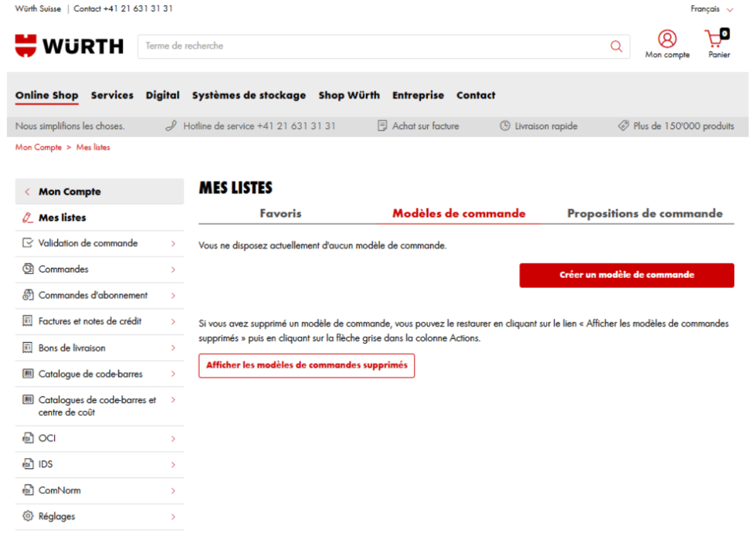Click the Commandes sidebar icon
This screenshot has width=756, height=540.
(x=27, y=269)
